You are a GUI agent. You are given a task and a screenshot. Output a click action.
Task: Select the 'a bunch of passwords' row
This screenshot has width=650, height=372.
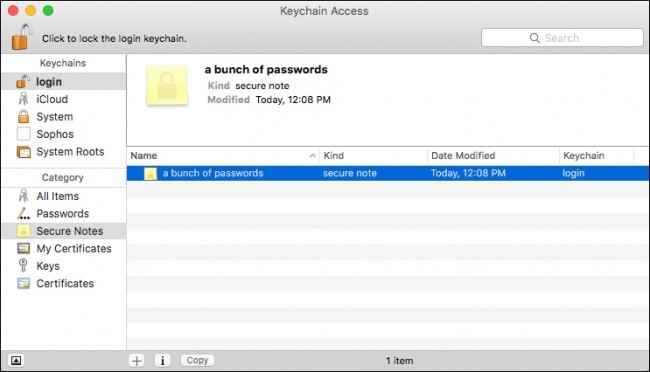(x=388, y=173)
